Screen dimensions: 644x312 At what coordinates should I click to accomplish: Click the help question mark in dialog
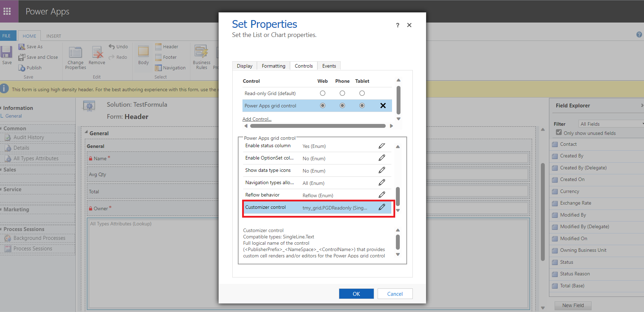point(398,25)
